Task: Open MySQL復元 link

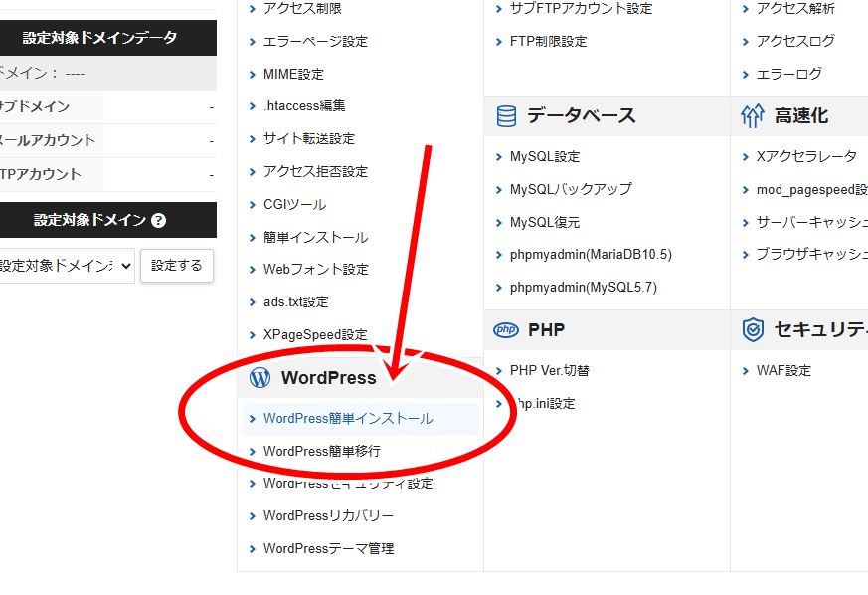Action: [545, 223]
